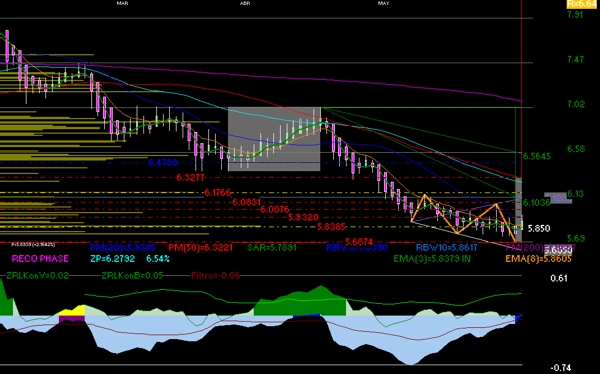Viewport: 600px width, 374px height.
Task: Click the gray 123 tag near 6.13
Action: (558, 198)
